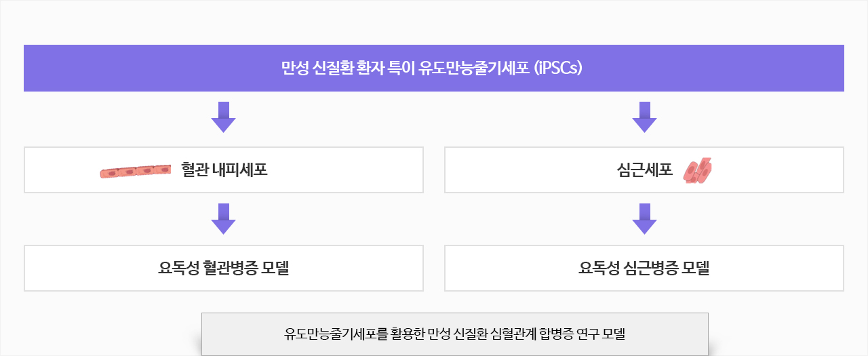Click the pink cardiomyocyte cells icon

[698, 171]
